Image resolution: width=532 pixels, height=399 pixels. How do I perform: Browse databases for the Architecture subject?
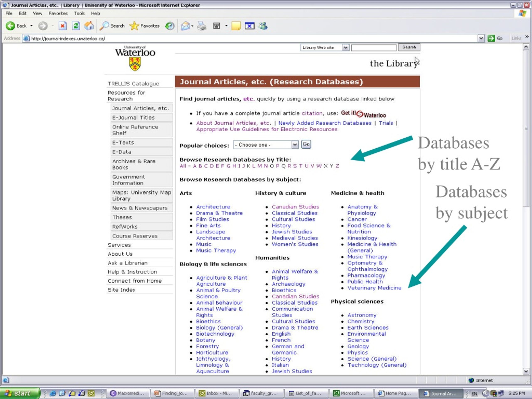(213, 207)
